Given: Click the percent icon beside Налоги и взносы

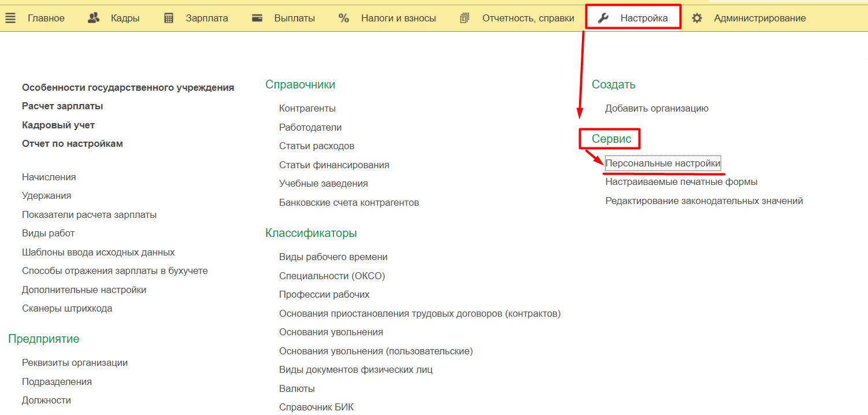Looking at the screenshot, I should [344, 18].
